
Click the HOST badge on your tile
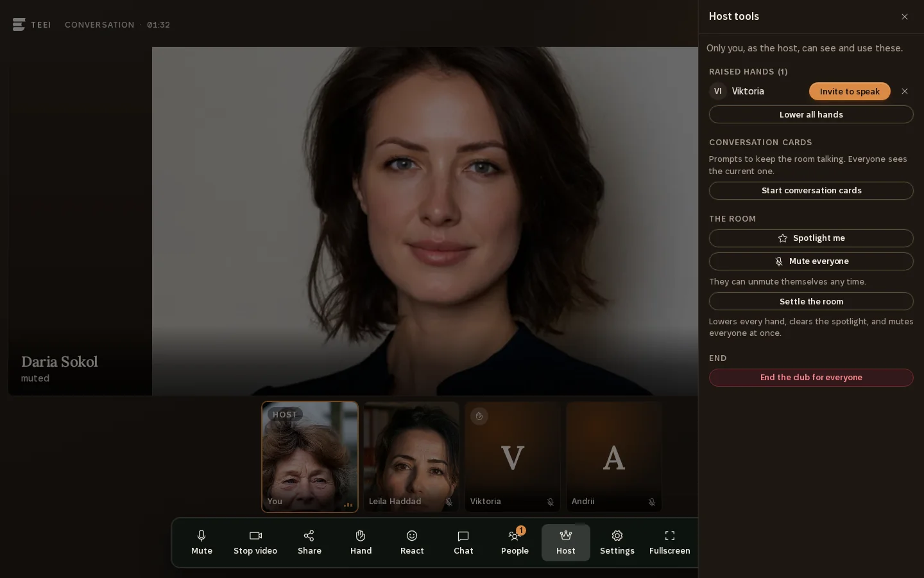(285, 415)
